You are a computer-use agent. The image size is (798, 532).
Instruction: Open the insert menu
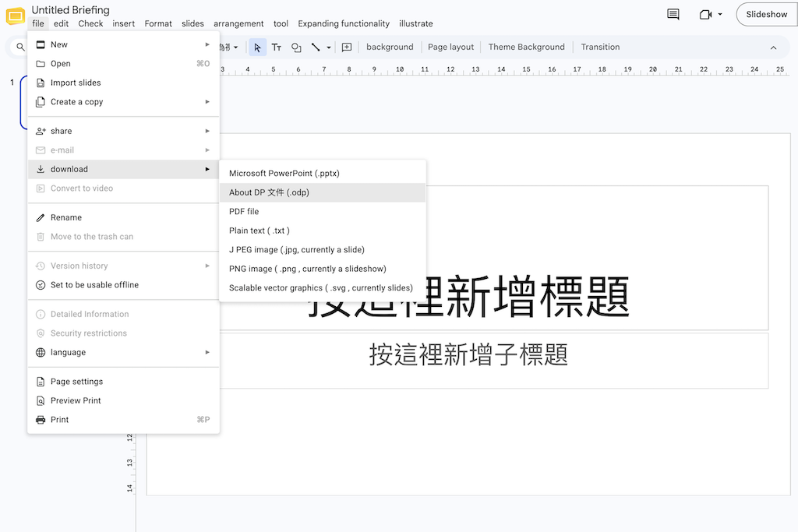124,23
